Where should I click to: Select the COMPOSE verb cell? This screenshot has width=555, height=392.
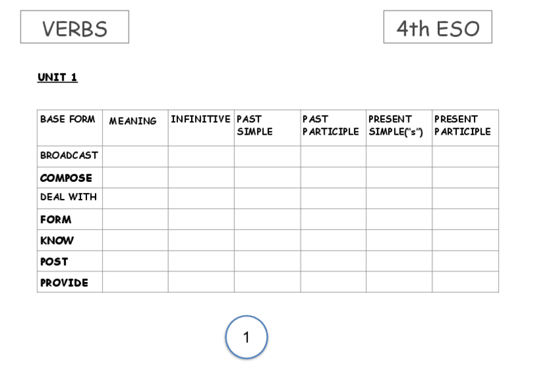coord(66,178)
